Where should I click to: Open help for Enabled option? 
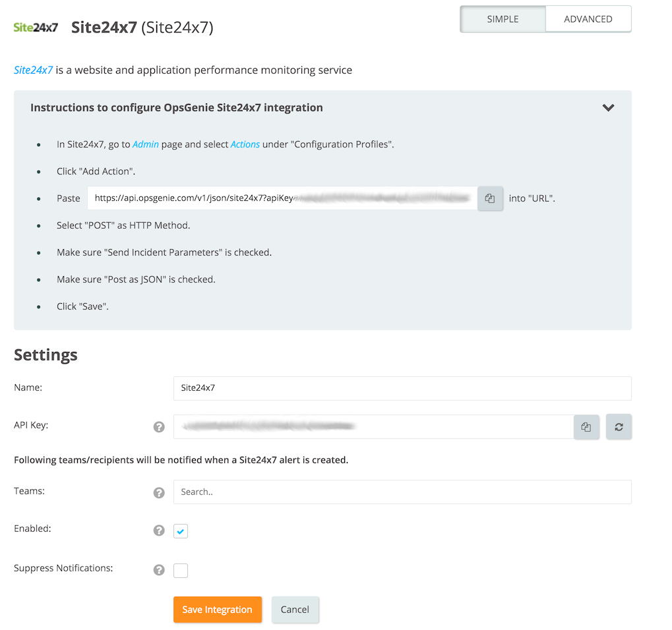(159, 530)
